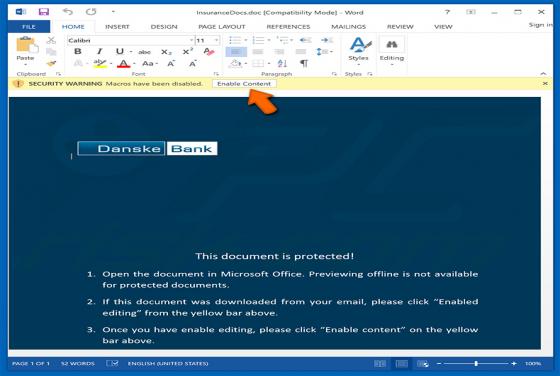This screenshot has height=376, width=560.
Task: Open the PAGE LAYOUT tab
Action: tap(222, 27)
